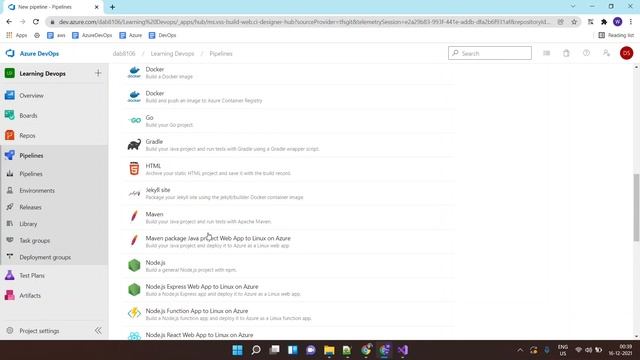This screenshot has width=640, height=360.
Task: Open the AzureDevOps bookmark
Action: [92, 36]
